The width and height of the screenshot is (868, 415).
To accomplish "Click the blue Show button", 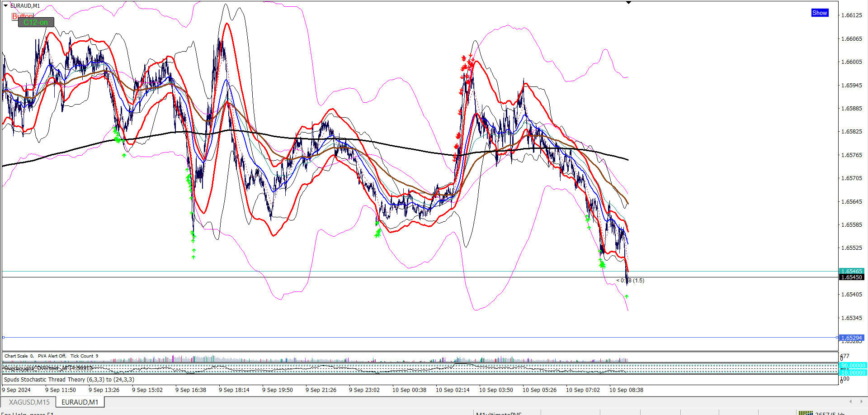I will point(820,13).
